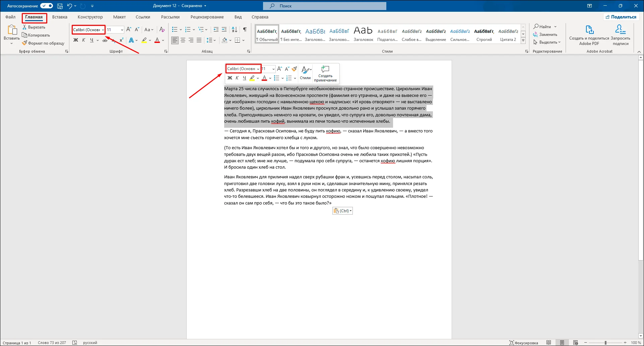Sort text with A-Z sort icon
Image resolution: width=644 pixels, height=346 pixels.
click(x=235, y=30)
